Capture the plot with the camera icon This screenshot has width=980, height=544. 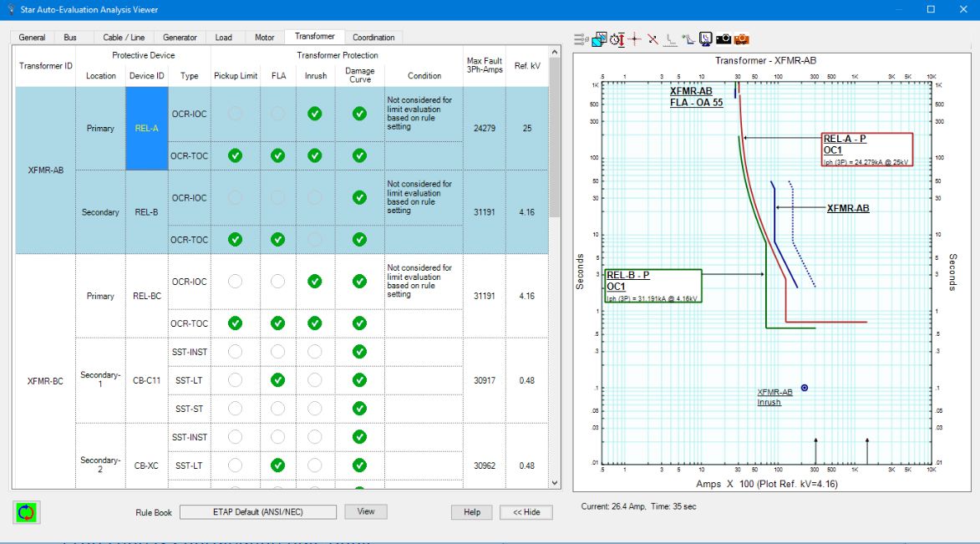725,38
